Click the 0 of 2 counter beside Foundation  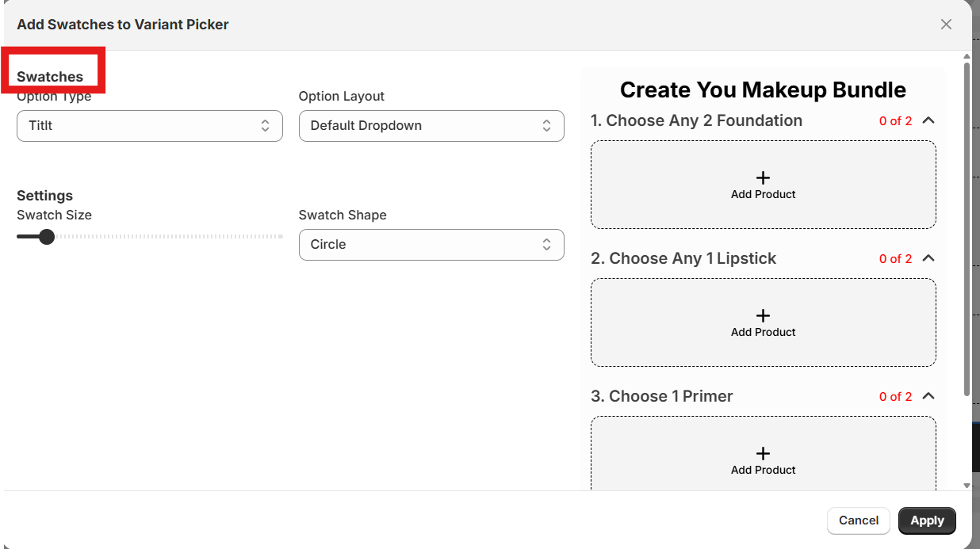895,121
